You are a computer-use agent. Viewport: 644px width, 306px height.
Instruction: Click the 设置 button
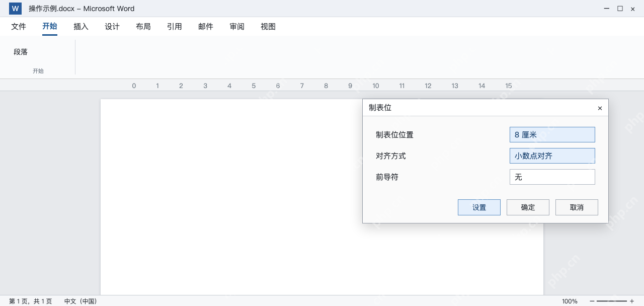(x=479, y=207)
